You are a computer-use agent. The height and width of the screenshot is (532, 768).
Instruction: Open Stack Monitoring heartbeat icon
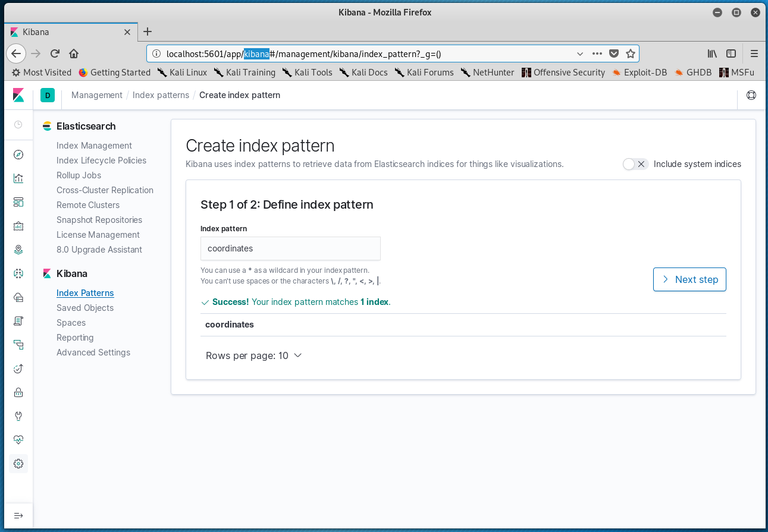coord(18,440)
